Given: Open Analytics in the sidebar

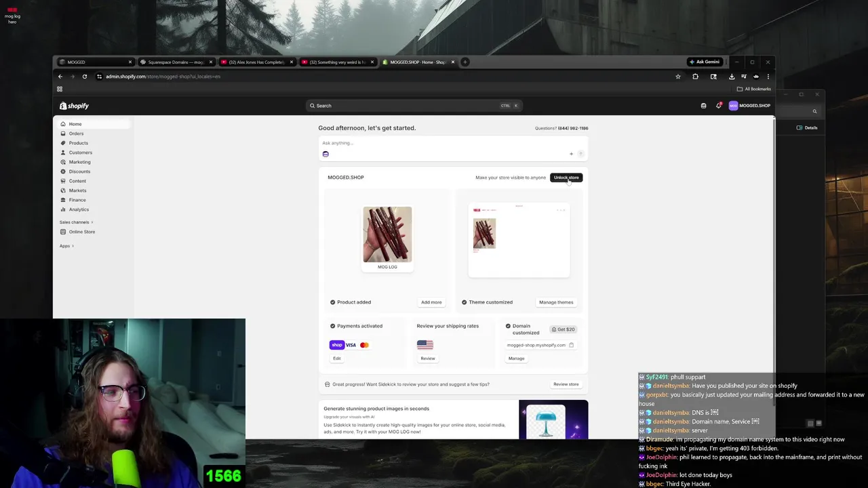Looking at the screenshot, I should click(x=79, y=209).
